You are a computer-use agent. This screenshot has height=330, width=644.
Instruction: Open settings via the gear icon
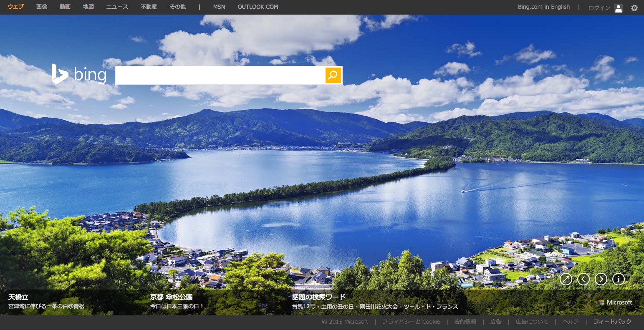(x=634, y=8)
